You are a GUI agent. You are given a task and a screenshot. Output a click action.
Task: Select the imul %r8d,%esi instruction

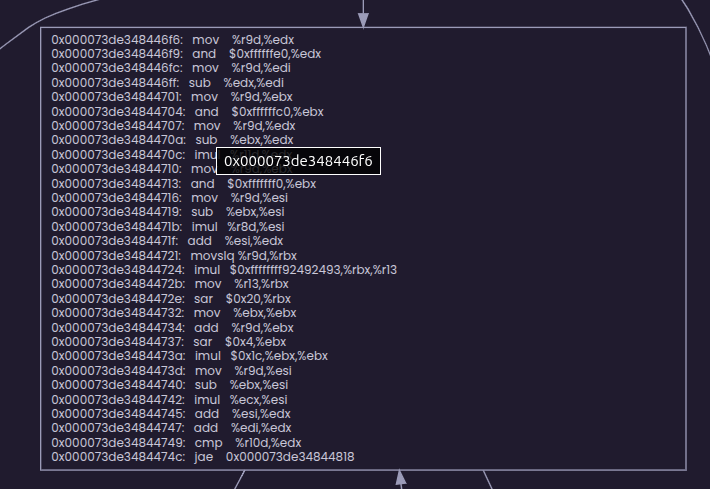[x=238, y=227]
